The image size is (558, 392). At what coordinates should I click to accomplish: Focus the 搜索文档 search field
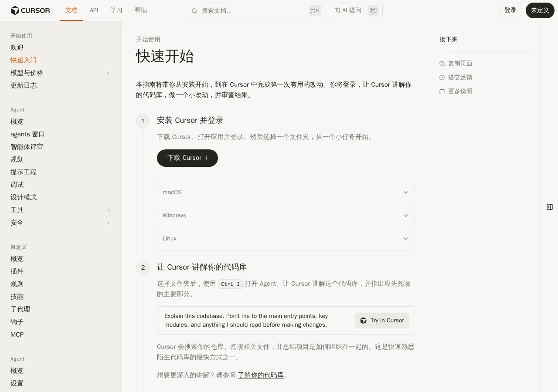point(255,10)
